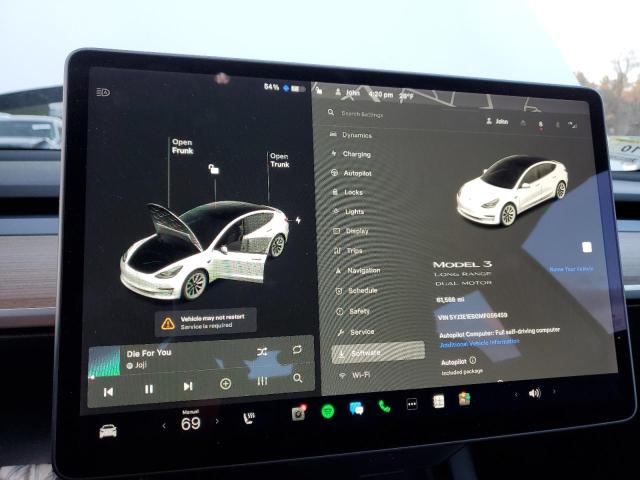Skip to the next track
This screenshot has height=480, width=640.
click(x=188, y=386)
